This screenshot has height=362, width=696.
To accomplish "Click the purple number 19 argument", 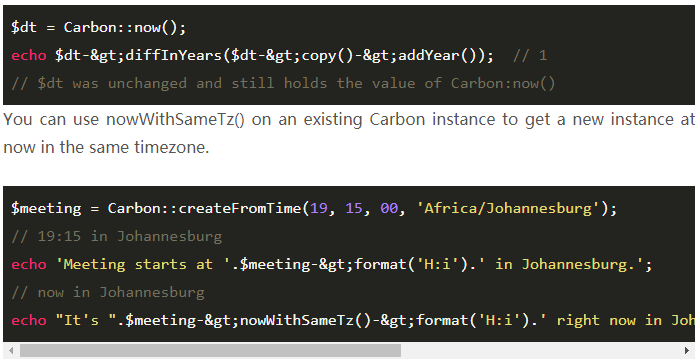I will (319, 209).
